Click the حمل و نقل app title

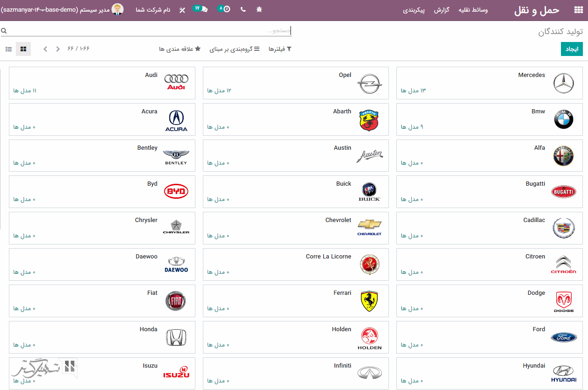(537, 10)
